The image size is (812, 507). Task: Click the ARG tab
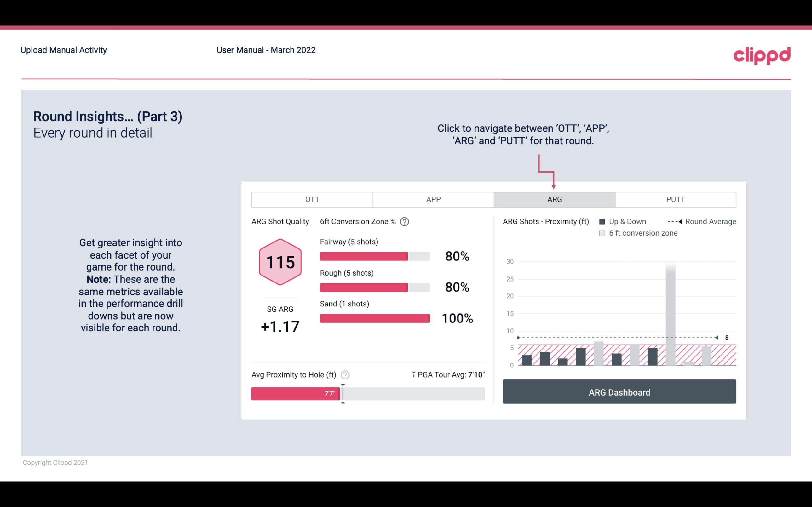click(553, 200)
